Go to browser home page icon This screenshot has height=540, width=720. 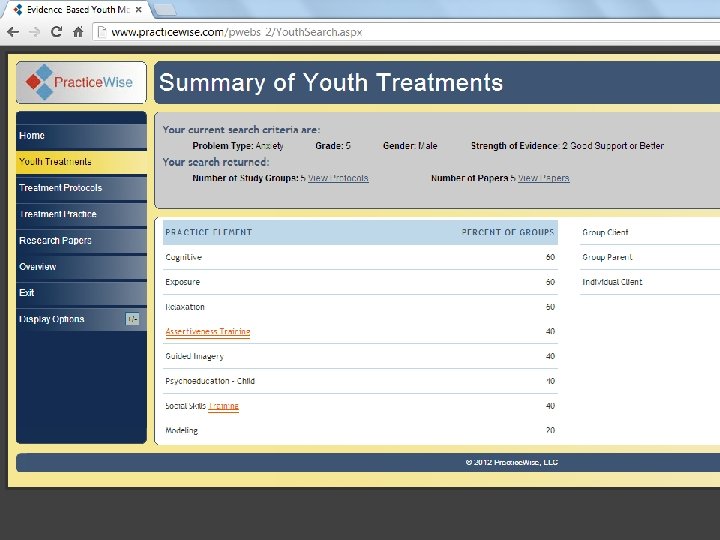coord(78,32)
